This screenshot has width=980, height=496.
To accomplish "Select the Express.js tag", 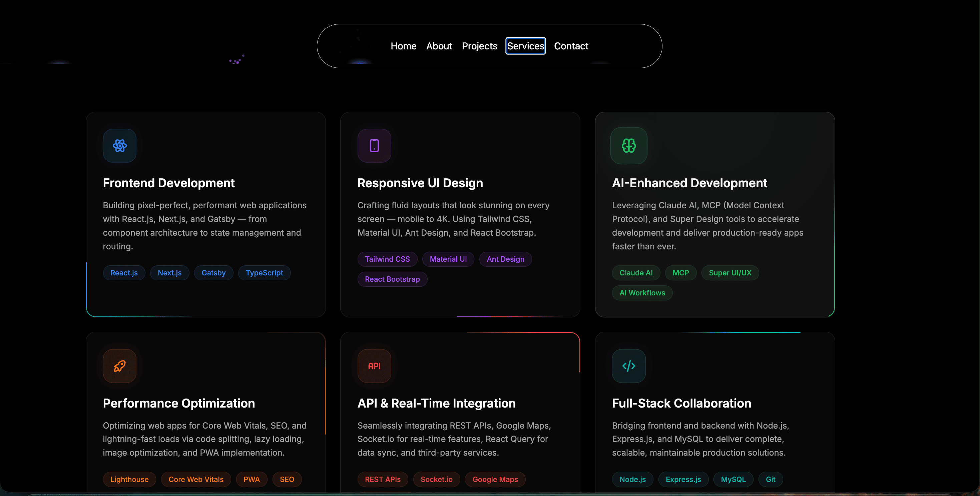I will (x=683, y=480).
